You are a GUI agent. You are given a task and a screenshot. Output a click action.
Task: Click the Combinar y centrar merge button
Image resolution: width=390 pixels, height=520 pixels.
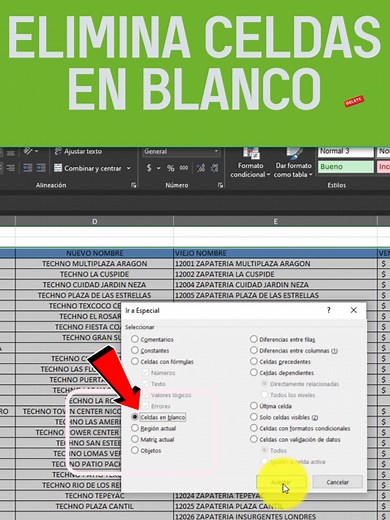point(92,168)
